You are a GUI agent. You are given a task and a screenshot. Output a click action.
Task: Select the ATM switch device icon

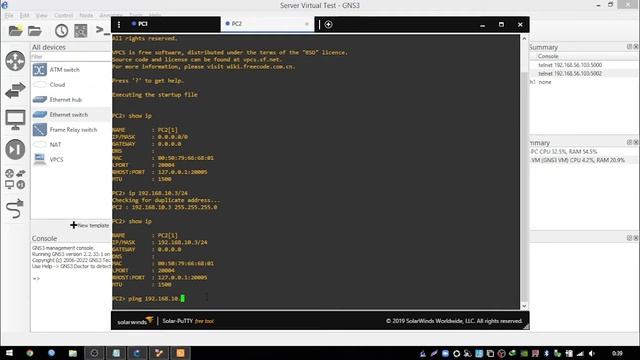coord(40,70)
